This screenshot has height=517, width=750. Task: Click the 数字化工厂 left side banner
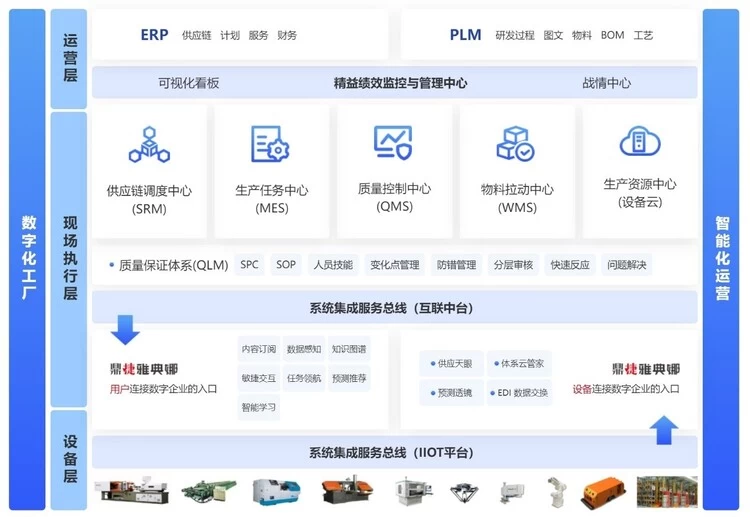pyautogui.click(x=28, y=258)
